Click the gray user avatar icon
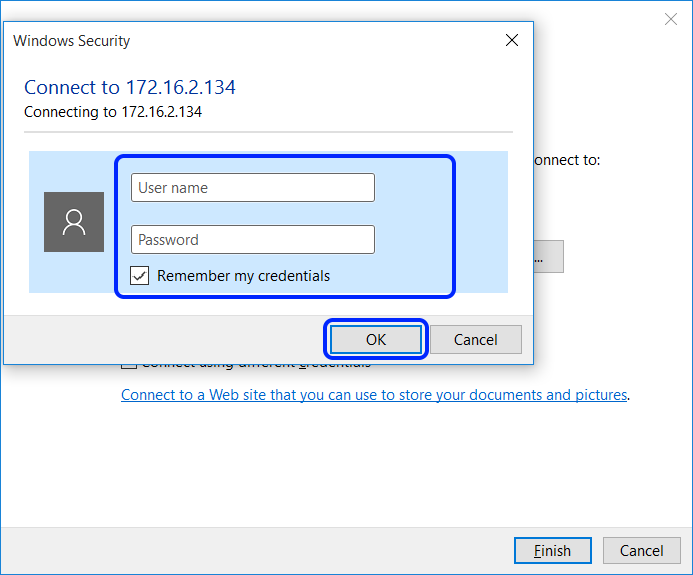Viewport: 693px width, 575px height. [x=74, y=222]
